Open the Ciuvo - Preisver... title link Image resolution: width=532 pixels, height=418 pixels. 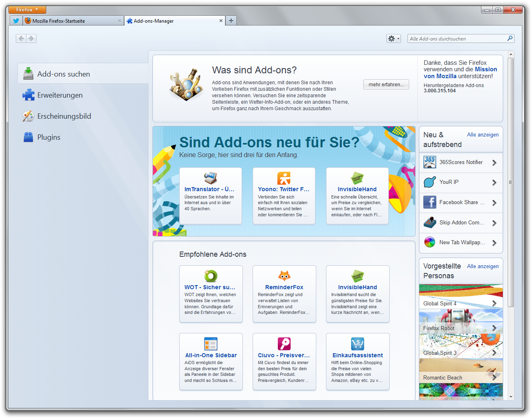(x=284, y=355)
